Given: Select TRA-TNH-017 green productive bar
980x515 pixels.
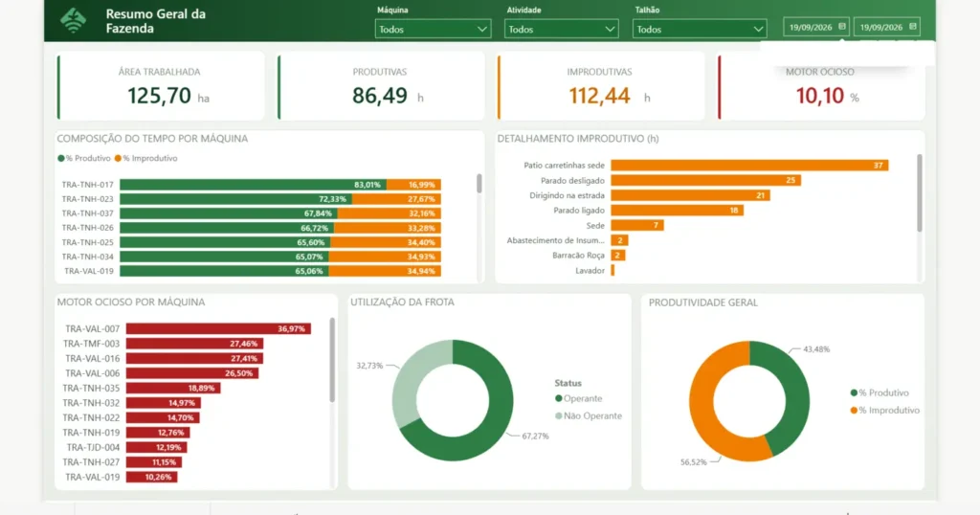Looking at the screenshot, I should click(253, 185).
